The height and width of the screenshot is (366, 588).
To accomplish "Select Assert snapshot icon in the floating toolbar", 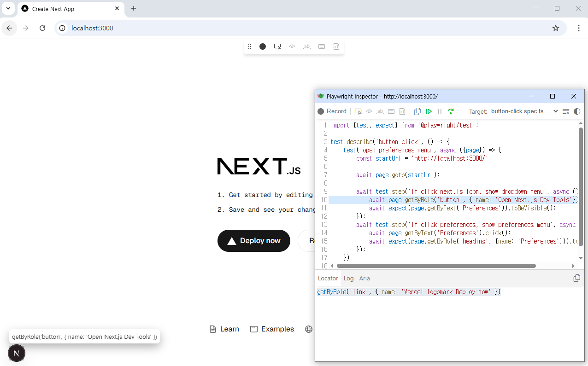I will point(336,46).
